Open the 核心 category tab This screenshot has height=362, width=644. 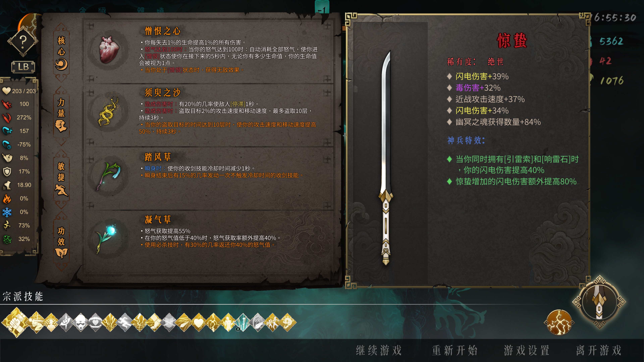coord(61,53)
